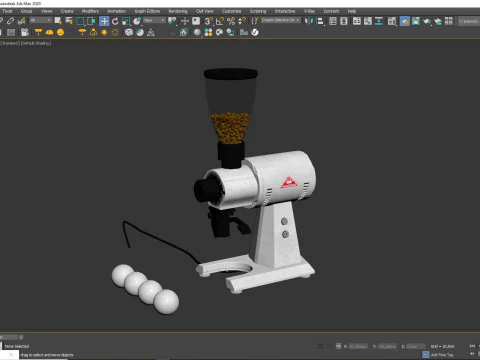The height and width of the screenshot is (360, 480).
Task: Click the Select and Place tool
Action: pyautogui.click(x=137, y=21)
